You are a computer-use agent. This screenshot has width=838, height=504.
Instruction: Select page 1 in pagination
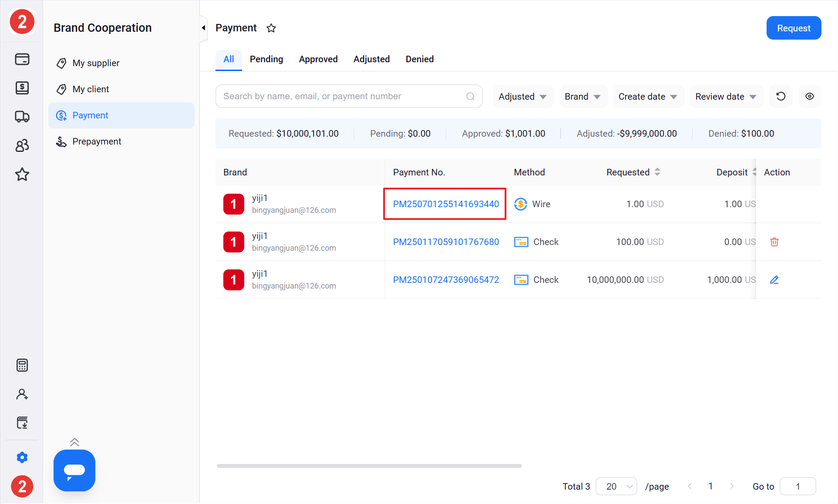pos(710,486)
